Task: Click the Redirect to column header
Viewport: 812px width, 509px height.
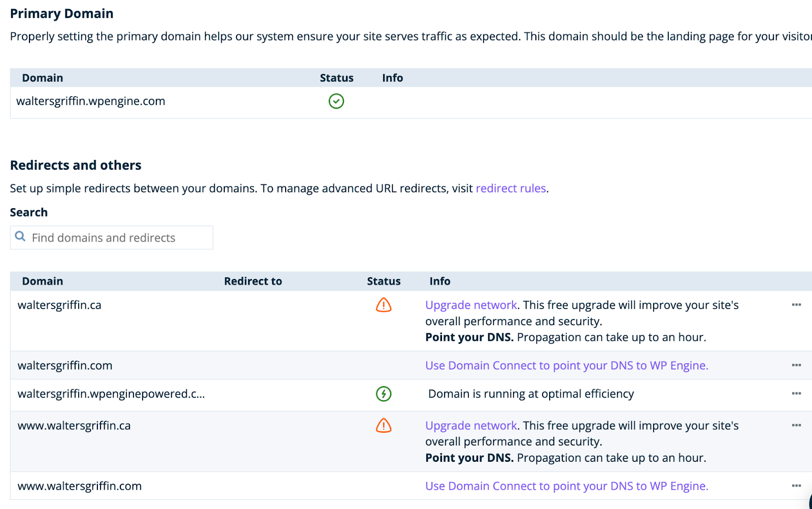Action: coord(253,281)
